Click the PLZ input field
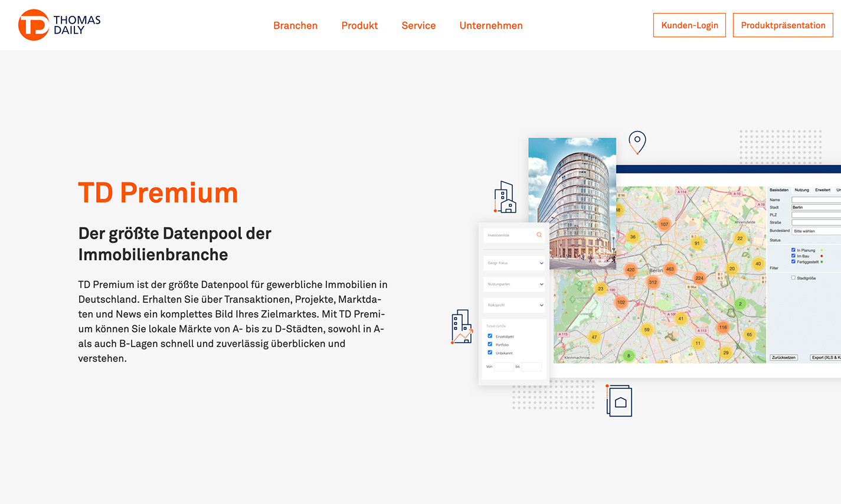 tap(816, 215)
